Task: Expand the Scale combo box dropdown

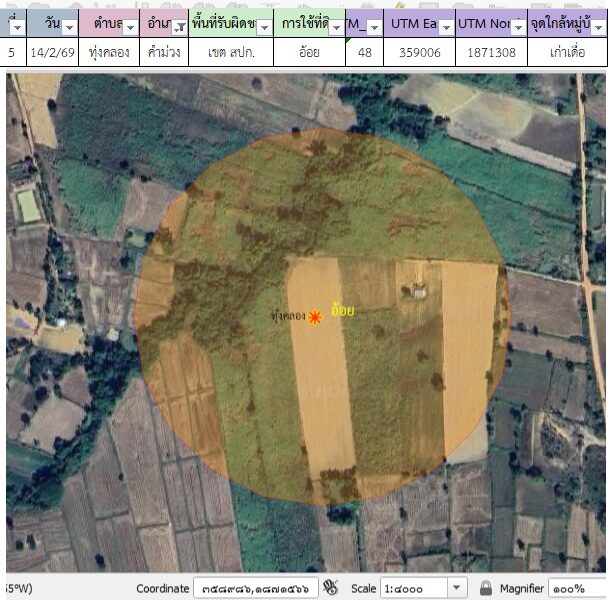Action: [x=457, y=588]
